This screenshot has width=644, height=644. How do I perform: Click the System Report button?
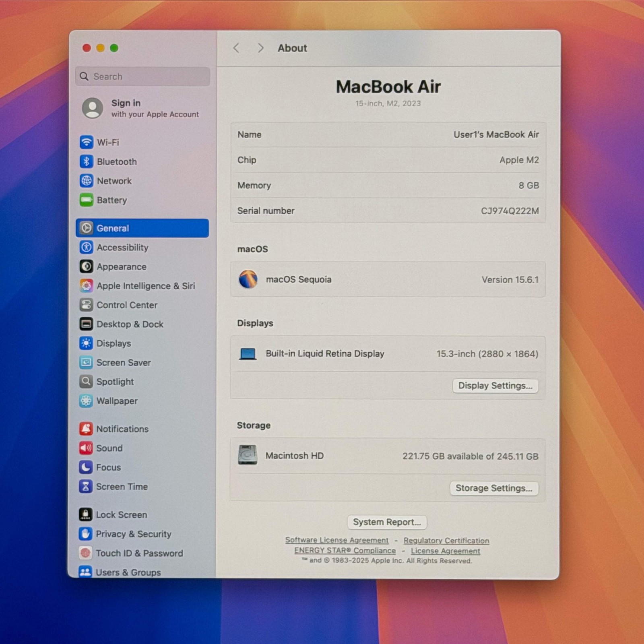[x=387, y=522]
